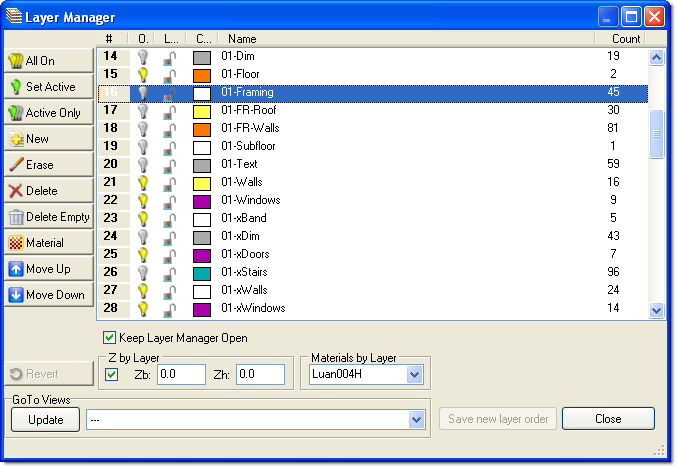Create a layer with the New button

click(48, 139)
